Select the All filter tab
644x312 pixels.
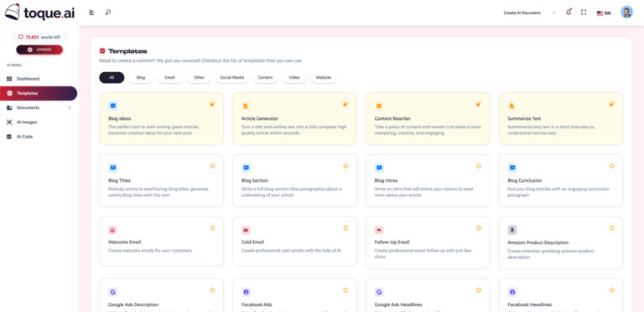[x=112, y=78]
